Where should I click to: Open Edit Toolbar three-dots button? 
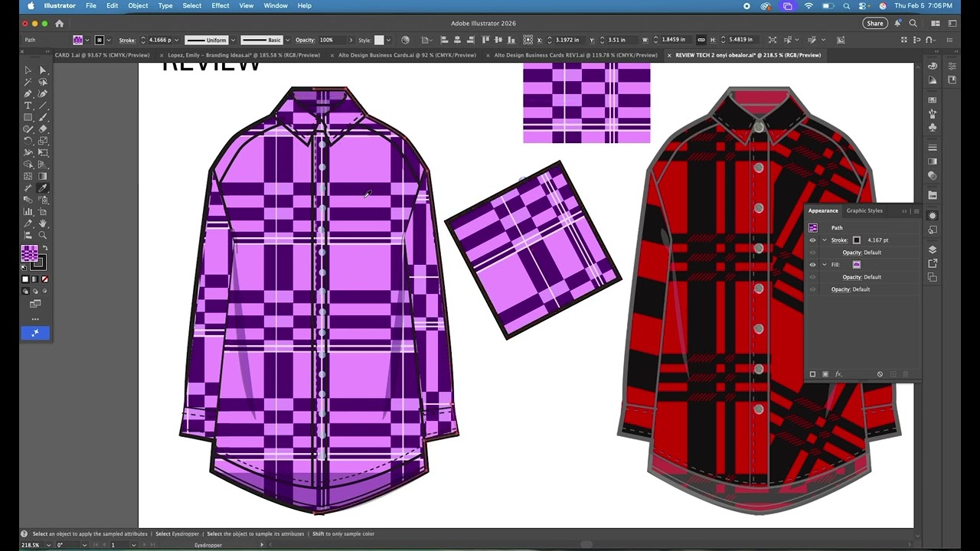(35, 318)
